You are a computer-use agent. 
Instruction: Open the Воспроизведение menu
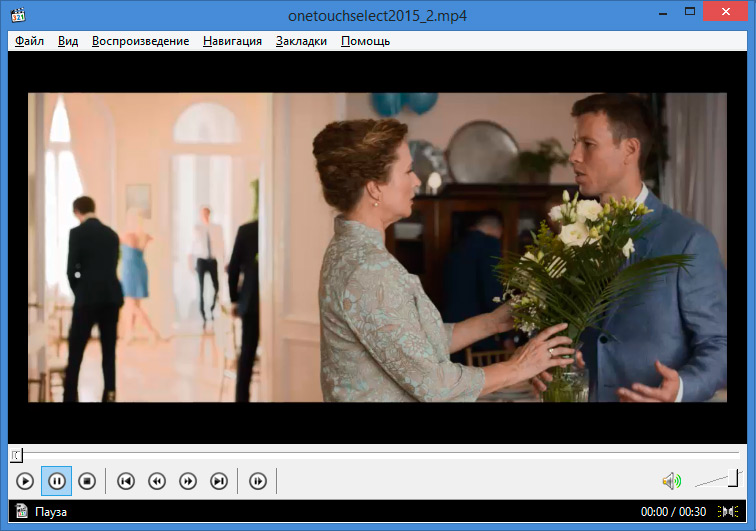pyautogui.click(x=141, y=41)
